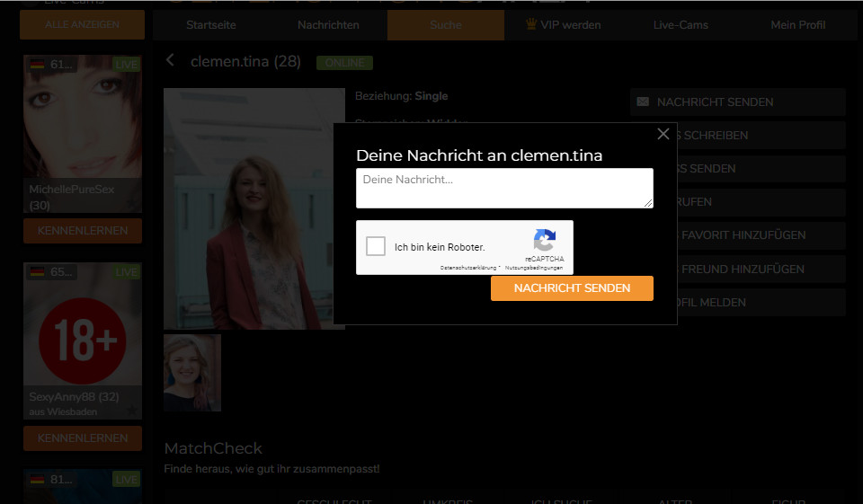Click Kennenlernen under SexyAnny88
This screenshot has width=863, height=504.
coord(83,438)
